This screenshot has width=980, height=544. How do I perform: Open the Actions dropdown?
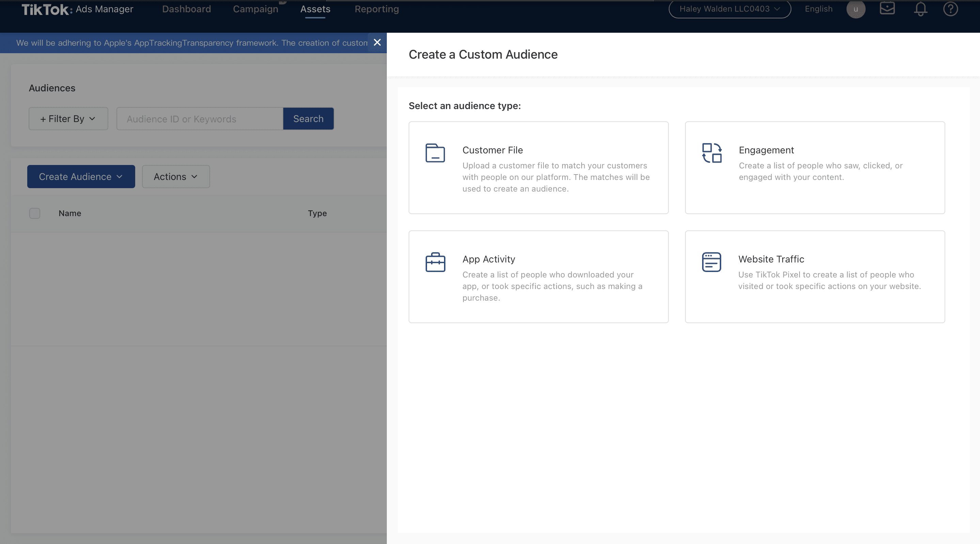[175, 177]
